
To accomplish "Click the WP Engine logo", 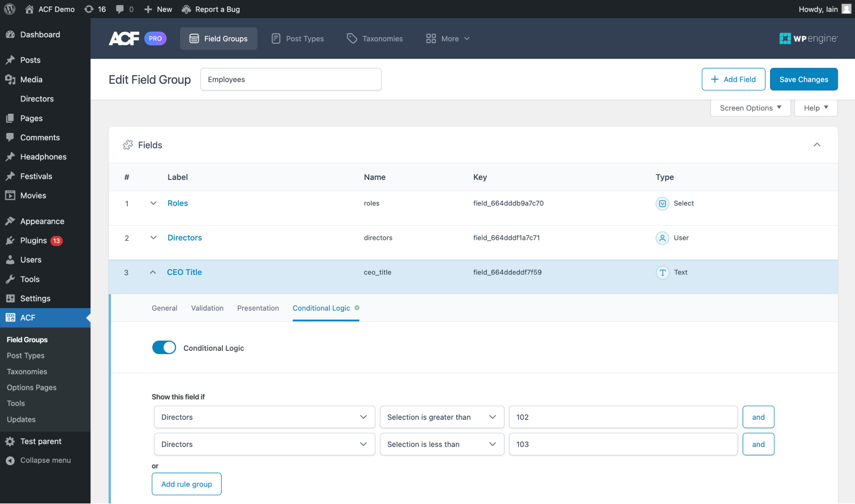I will click(x=808, y=38).
